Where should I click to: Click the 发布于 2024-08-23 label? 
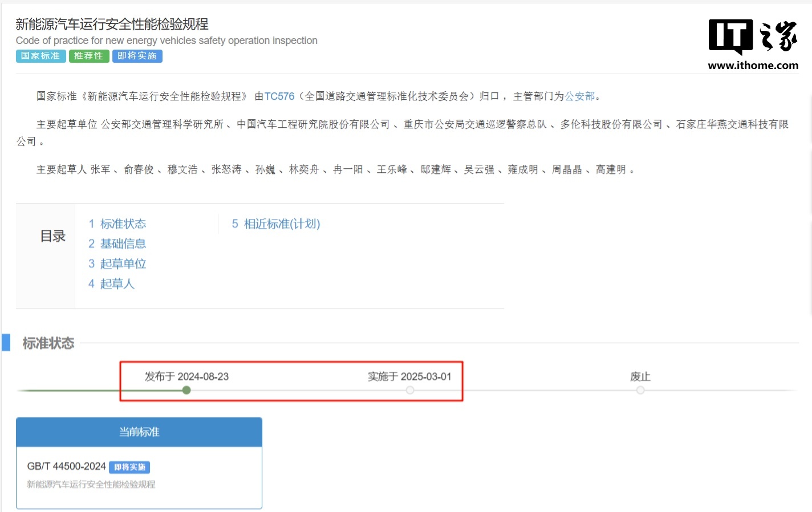tap(186, 377)
